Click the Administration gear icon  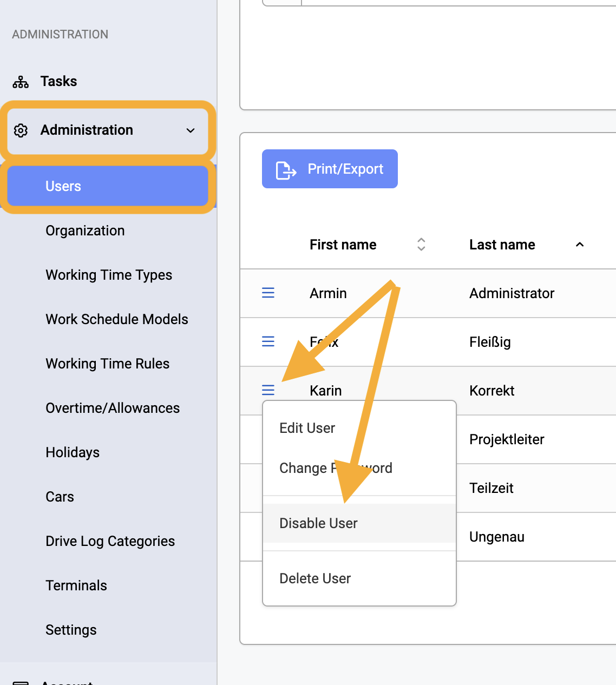point(21,130)
